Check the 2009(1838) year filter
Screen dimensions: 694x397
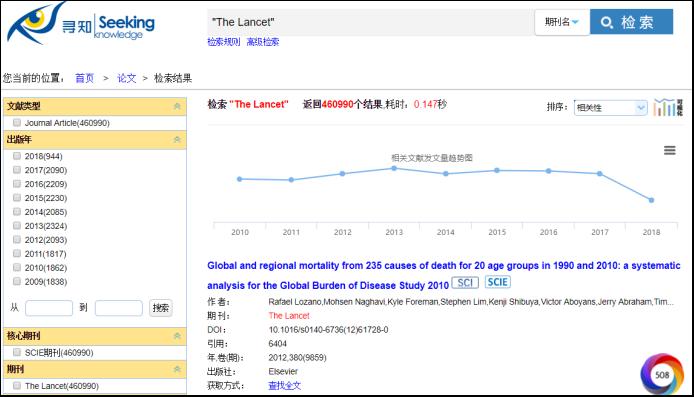17,281
